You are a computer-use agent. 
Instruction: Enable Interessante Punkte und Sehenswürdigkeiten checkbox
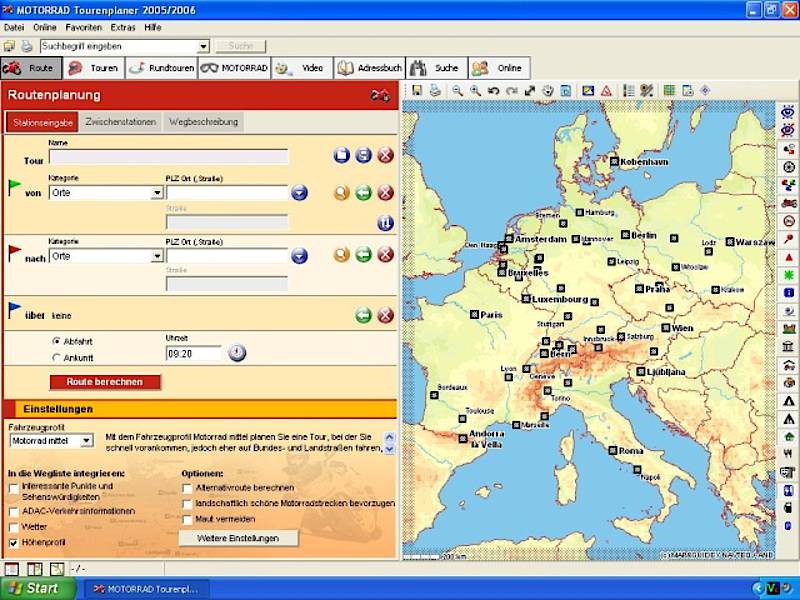tap(14, 488)
